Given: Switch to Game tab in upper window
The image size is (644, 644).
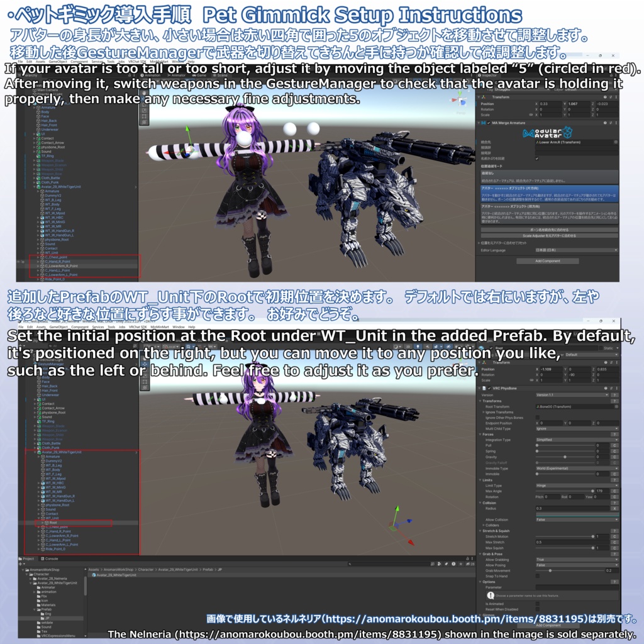Looking at the screenshot, I should (x=199, y=75).
